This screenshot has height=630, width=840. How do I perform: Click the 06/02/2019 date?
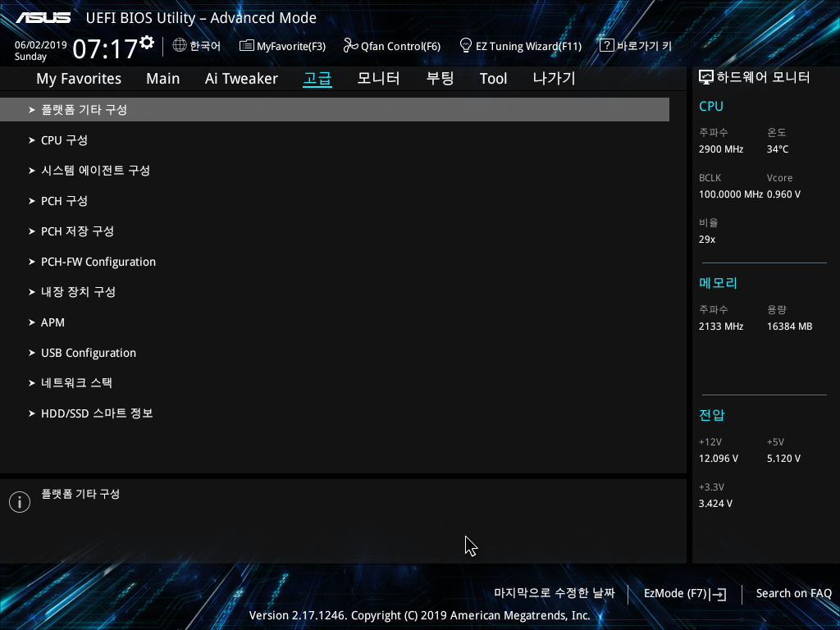point(41,45)
